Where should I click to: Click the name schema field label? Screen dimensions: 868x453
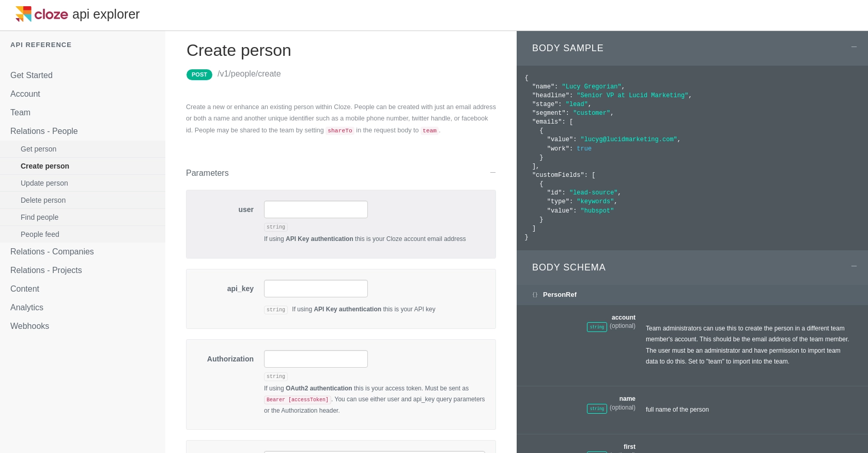[x=627, y=399]
